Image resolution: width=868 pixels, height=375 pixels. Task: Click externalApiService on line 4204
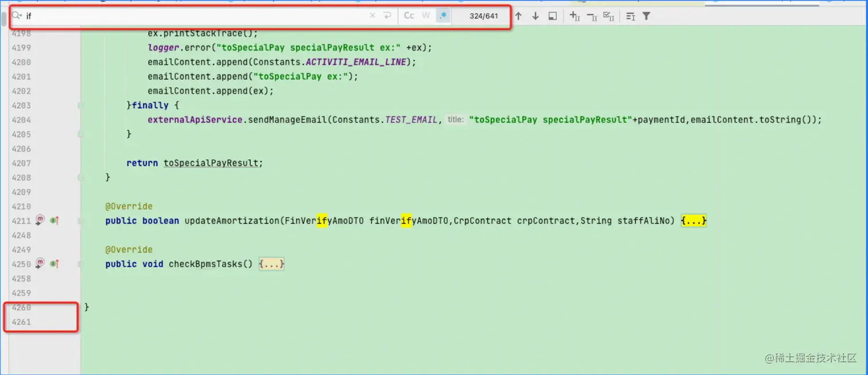click(195, 120)
